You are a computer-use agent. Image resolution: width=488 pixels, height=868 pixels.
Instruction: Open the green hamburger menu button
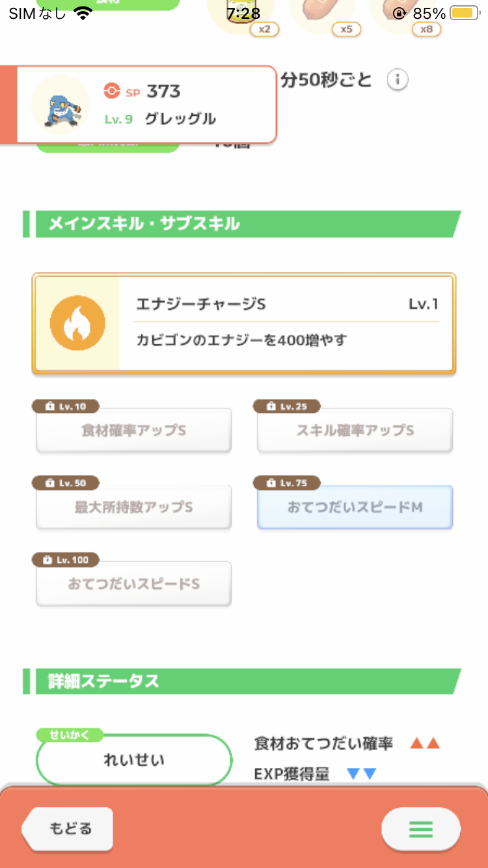pos(421,829)
